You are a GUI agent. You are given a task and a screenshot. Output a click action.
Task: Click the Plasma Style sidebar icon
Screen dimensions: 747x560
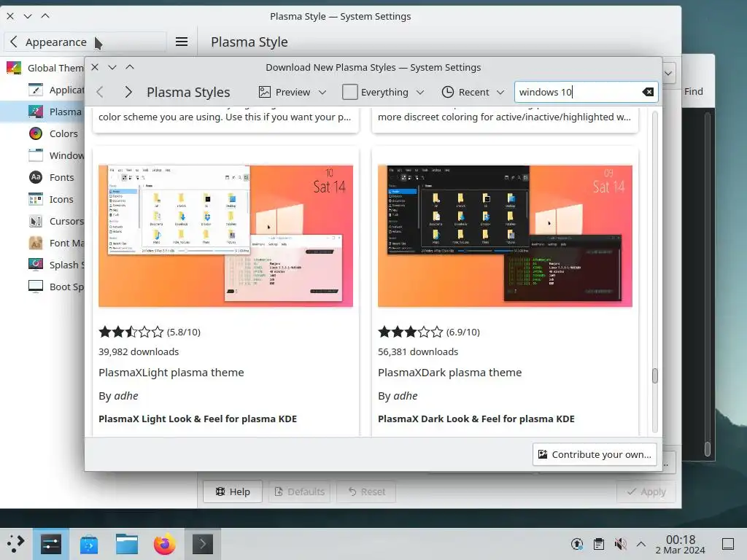[x=36, y=112]
